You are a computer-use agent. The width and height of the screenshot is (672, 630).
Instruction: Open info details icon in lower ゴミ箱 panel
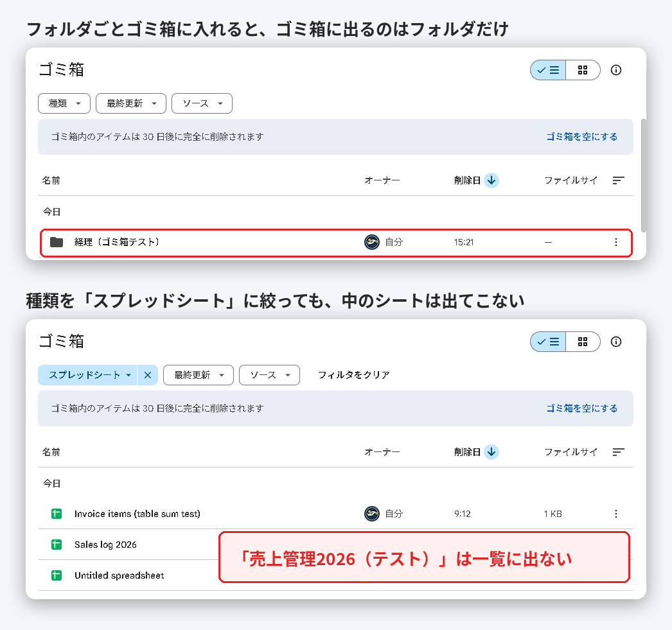click(x=616, y=342)
